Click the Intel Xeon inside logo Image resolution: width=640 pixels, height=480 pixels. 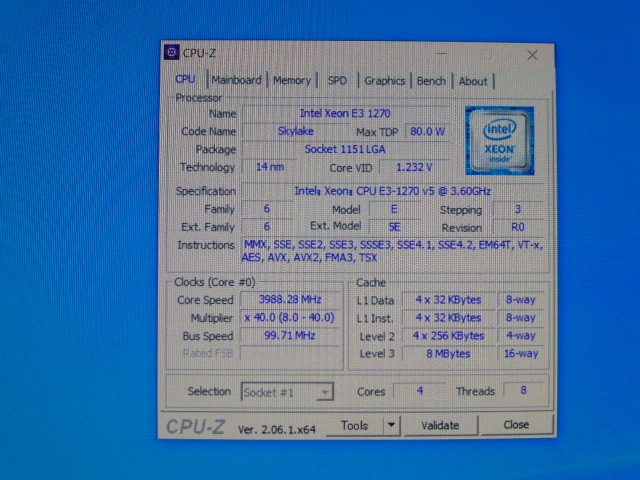coord(500,141)
